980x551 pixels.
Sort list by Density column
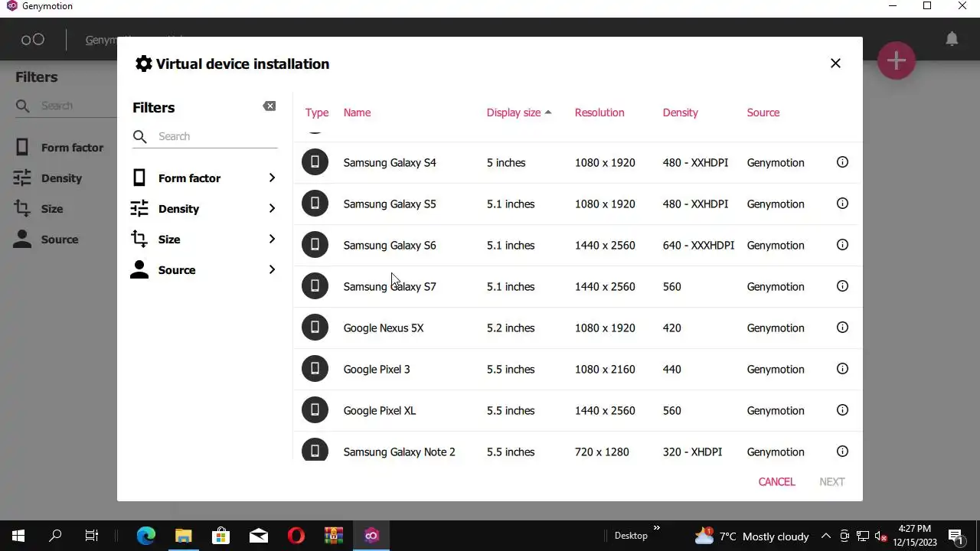point(680,112)
